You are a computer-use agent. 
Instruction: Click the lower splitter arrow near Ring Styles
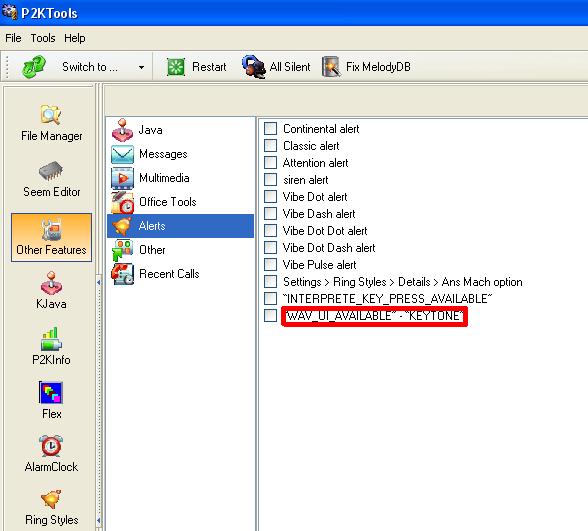click(x=99, y=520)
